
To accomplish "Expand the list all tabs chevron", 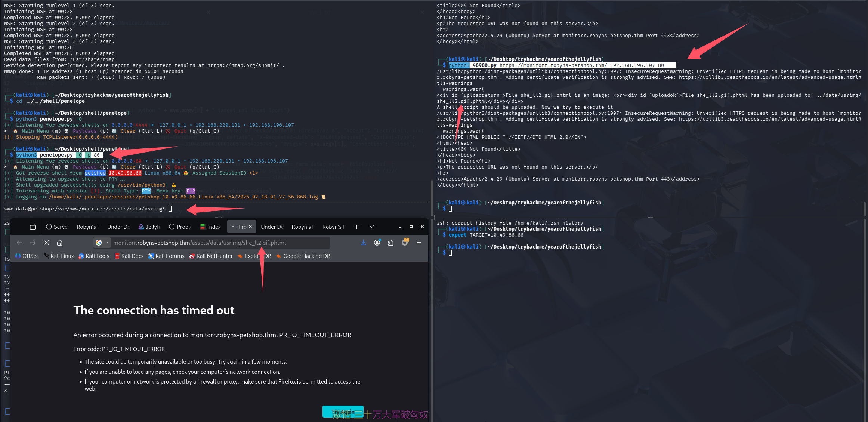I will (x=371, y=227).
